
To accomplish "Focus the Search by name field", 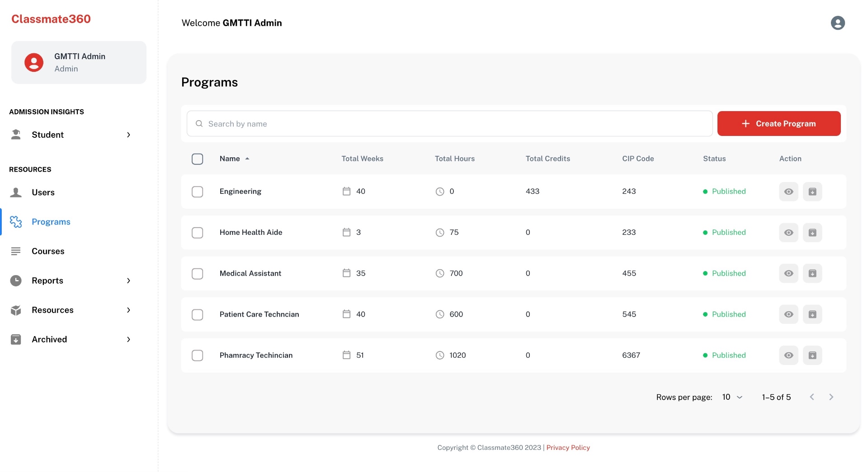I will pos(449,124).
